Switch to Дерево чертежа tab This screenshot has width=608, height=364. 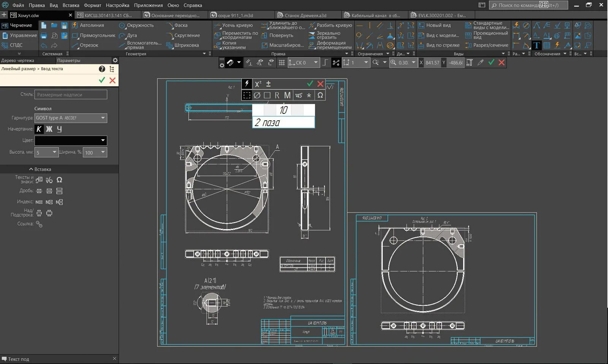click(x=17, y=60)
